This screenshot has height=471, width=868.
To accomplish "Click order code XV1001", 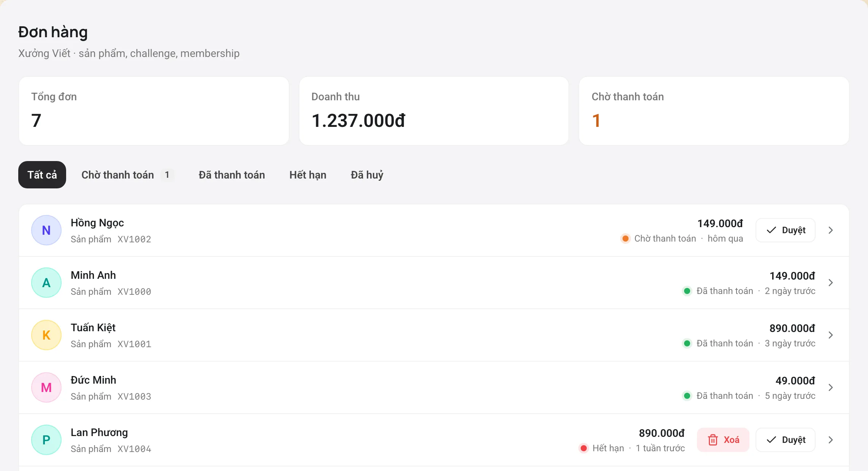I will (135, 344).
